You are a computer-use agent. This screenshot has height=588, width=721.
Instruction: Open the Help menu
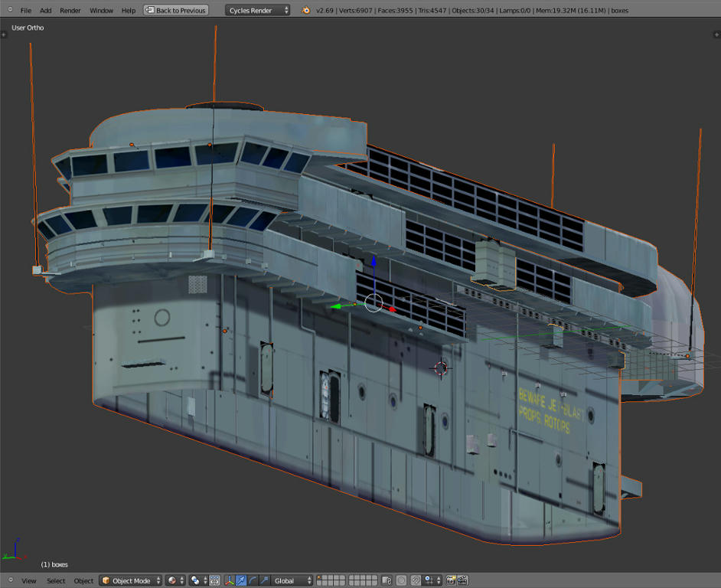pos(129,11)
